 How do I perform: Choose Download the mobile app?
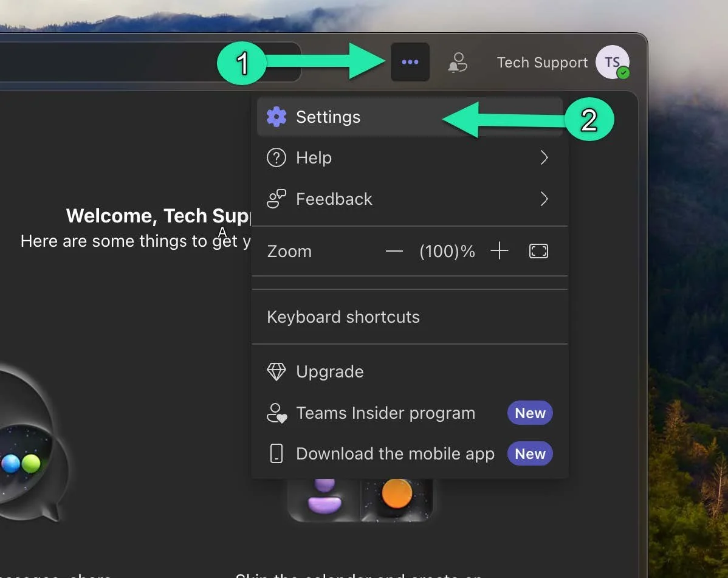410,454
